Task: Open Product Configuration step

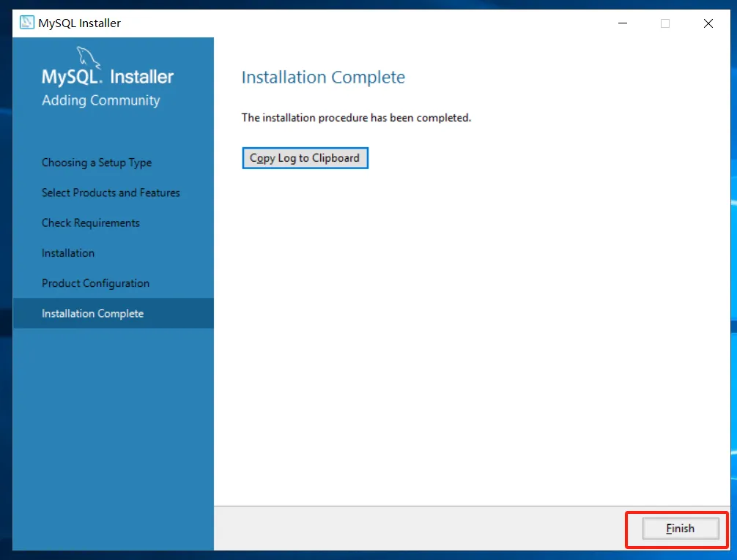Action: (x=95, y=283)
